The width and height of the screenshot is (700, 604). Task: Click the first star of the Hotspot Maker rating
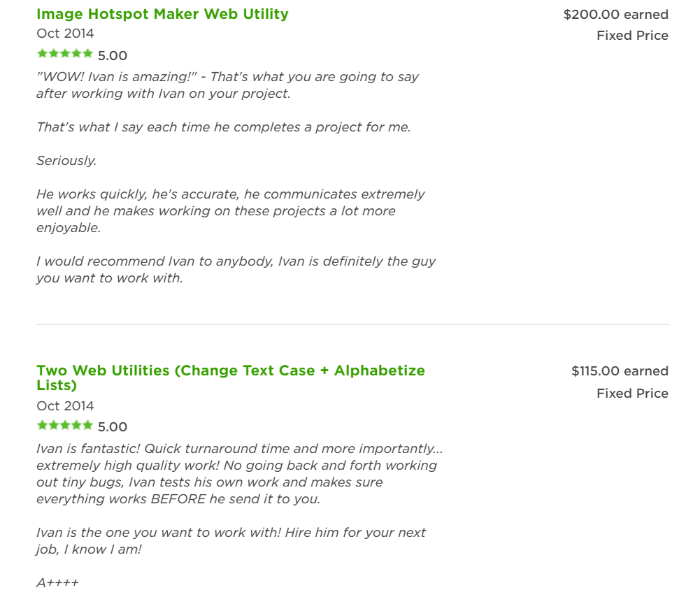click(43, 54)
